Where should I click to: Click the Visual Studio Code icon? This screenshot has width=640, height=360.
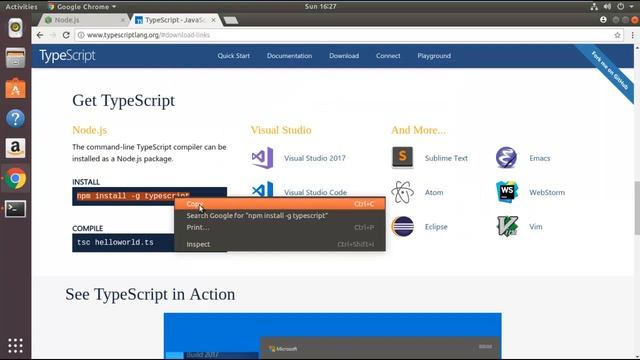pyautogui.click(x=262, y=190)
